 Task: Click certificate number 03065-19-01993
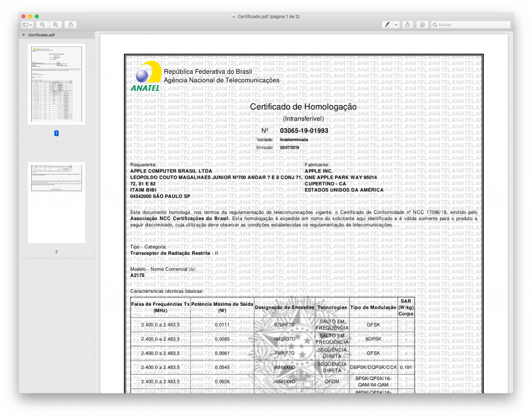pyautogui.click(x=304, y=130)
